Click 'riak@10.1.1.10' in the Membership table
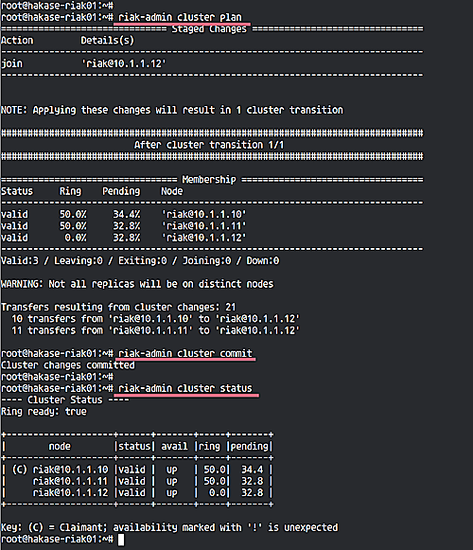Screen dimensions: 473x550 [204, 214]
